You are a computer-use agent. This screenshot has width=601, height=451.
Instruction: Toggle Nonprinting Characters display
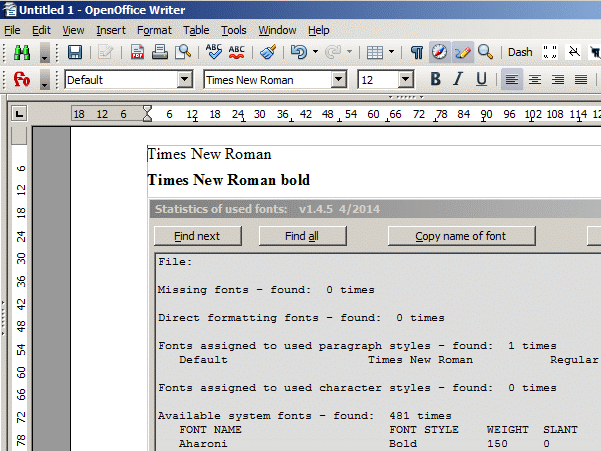[x=416, y=52]
